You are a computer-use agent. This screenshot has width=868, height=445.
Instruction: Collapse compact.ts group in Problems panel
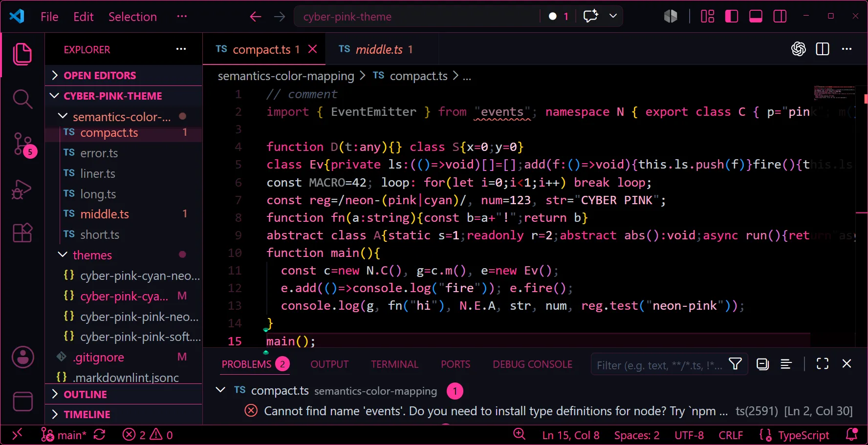point(220,390)
